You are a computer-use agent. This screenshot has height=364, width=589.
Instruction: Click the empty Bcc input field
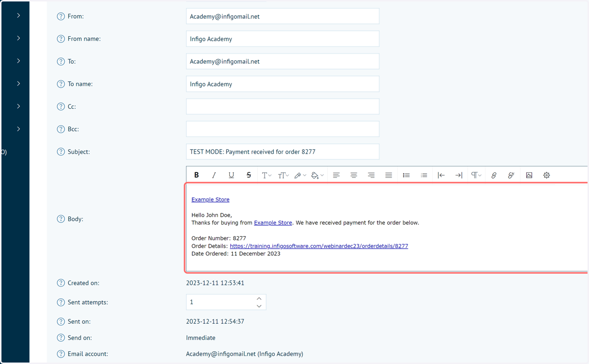pos(283,129)
